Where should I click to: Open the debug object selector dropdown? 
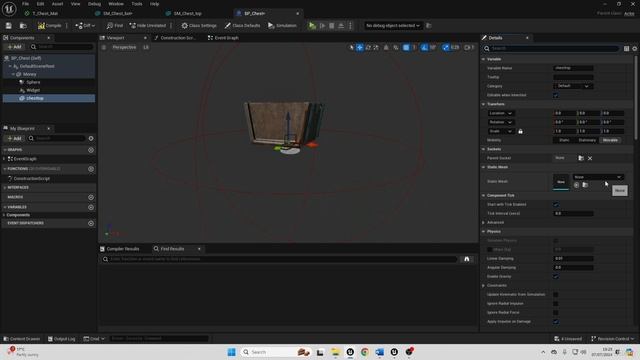pyautogui.click(x=393, y=26)
